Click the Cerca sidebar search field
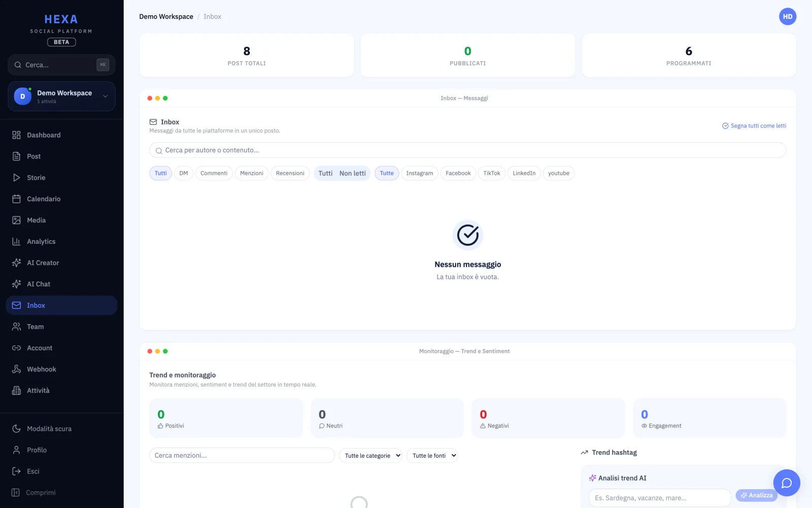The height and width of the screenshot is (508, 812). (x=61, y=65)
